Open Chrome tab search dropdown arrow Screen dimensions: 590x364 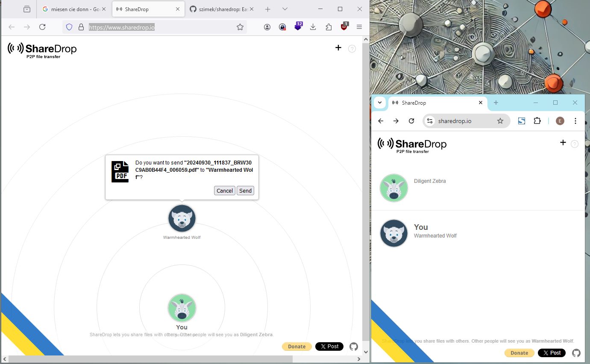click(x=380, y=103)
